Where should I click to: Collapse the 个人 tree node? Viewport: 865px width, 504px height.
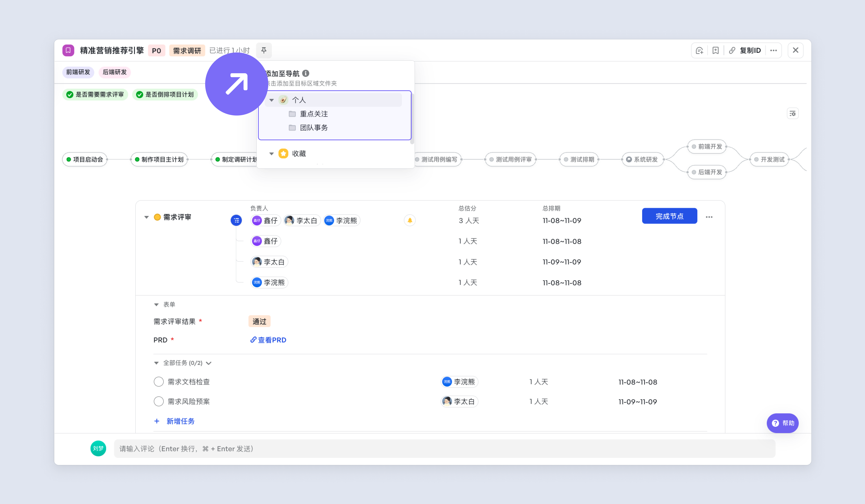[x=272, y=100]
